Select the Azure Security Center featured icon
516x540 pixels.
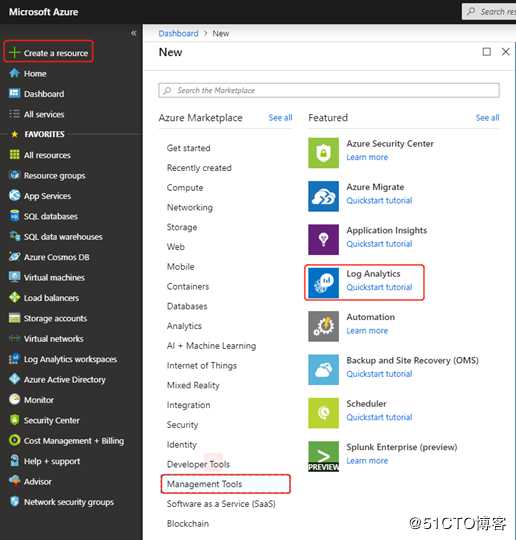point(323,153)
